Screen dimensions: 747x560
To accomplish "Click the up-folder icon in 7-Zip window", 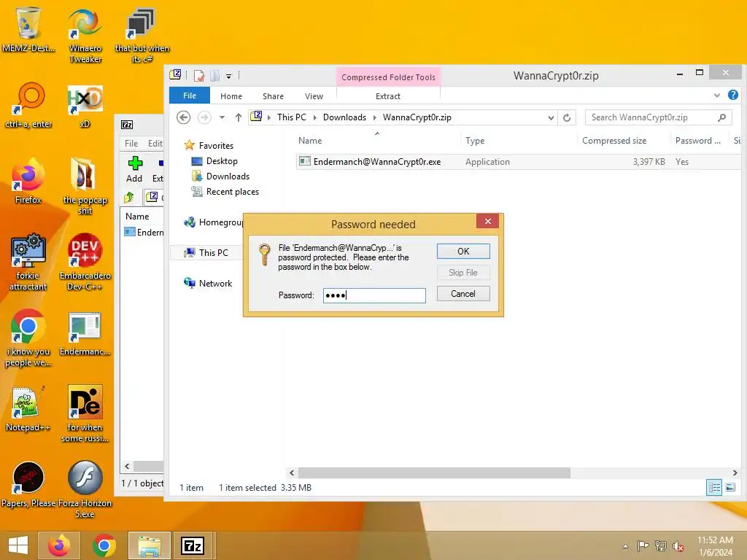I will click(128, 197).
